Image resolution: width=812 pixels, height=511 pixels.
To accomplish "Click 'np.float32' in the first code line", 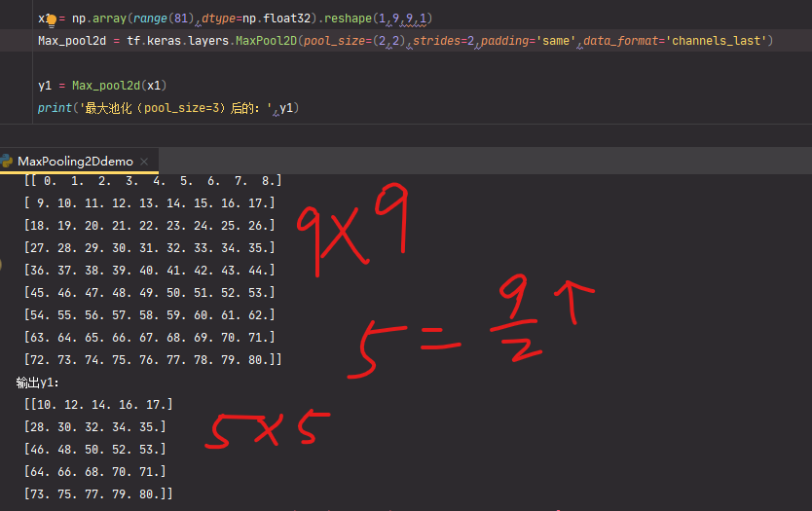I will click(x=277, y=18).
